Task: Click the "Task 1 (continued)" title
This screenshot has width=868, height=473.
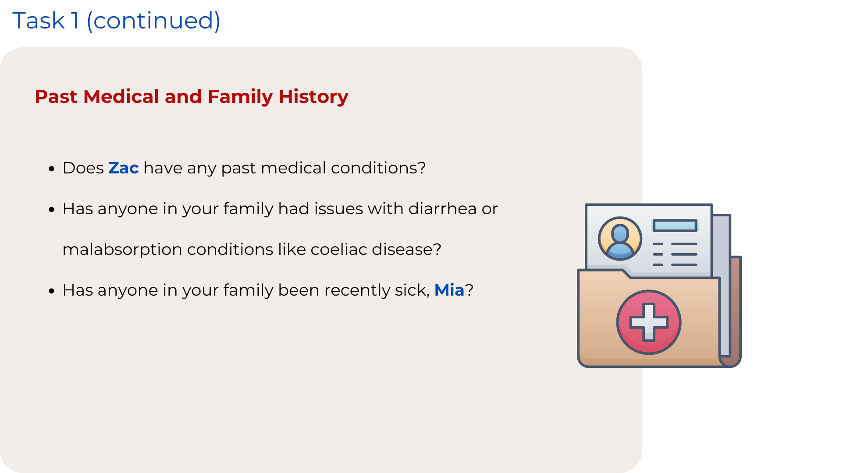Action: coord(116,21)
